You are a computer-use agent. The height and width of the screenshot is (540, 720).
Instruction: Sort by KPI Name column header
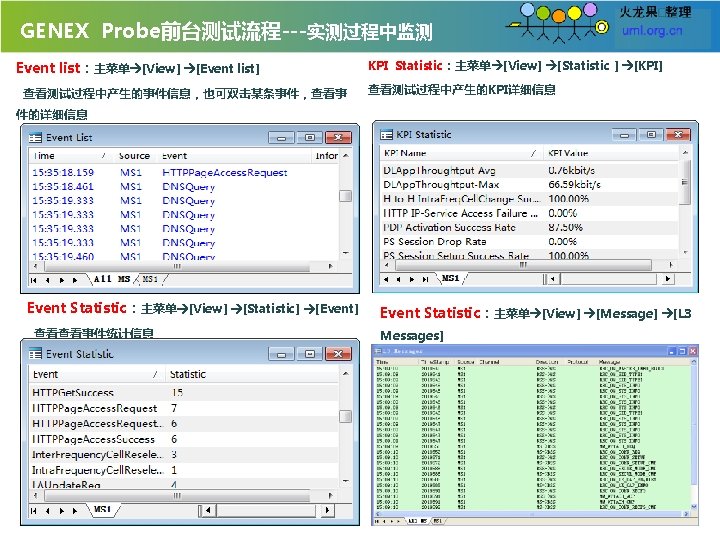click(x=460, y=153)
